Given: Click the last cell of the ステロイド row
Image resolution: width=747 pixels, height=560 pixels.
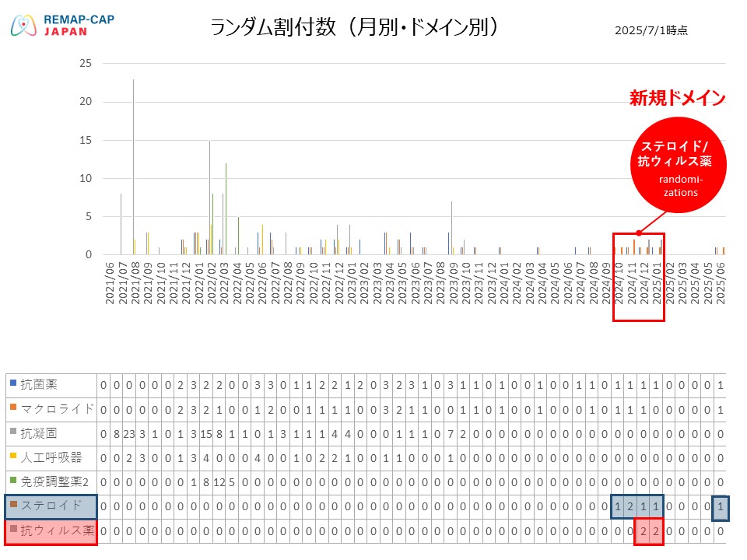Looking at the screenshot, I should click(721, 506).
